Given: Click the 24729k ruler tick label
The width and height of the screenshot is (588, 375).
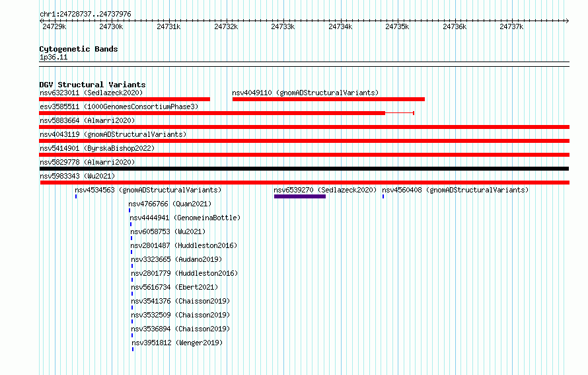Looking at the screenshot, I should (x=54, y=26).
